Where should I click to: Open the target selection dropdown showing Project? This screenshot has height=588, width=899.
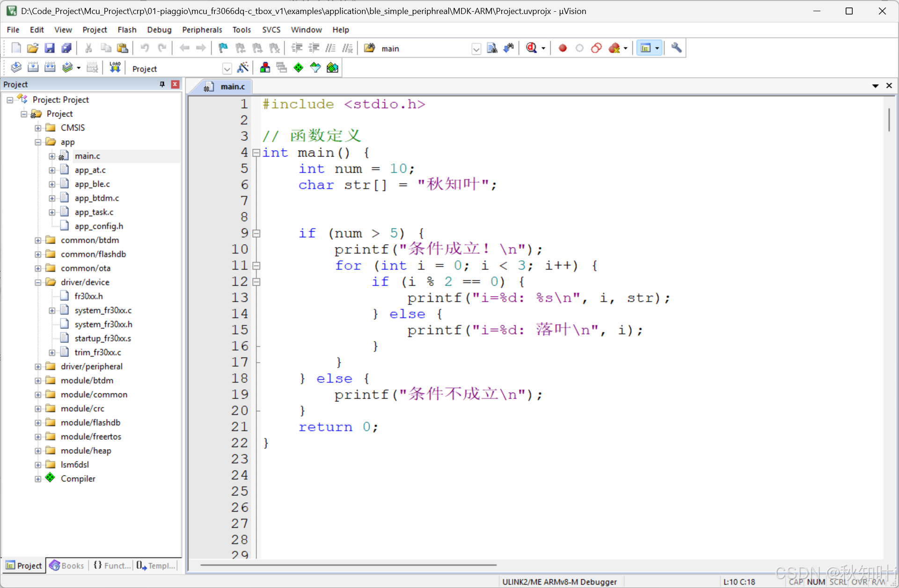(x=227, y=69)
